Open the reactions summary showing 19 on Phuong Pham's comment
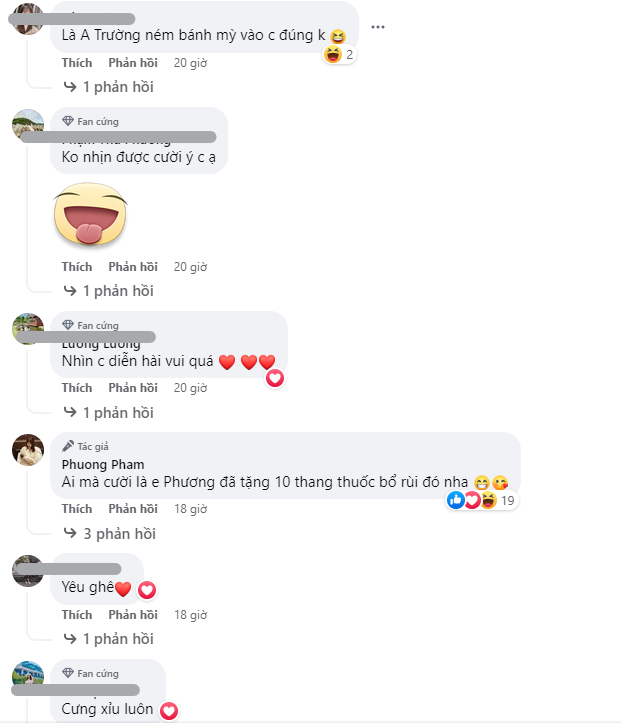This screenshot has height=725, width=621. [482, 500]
